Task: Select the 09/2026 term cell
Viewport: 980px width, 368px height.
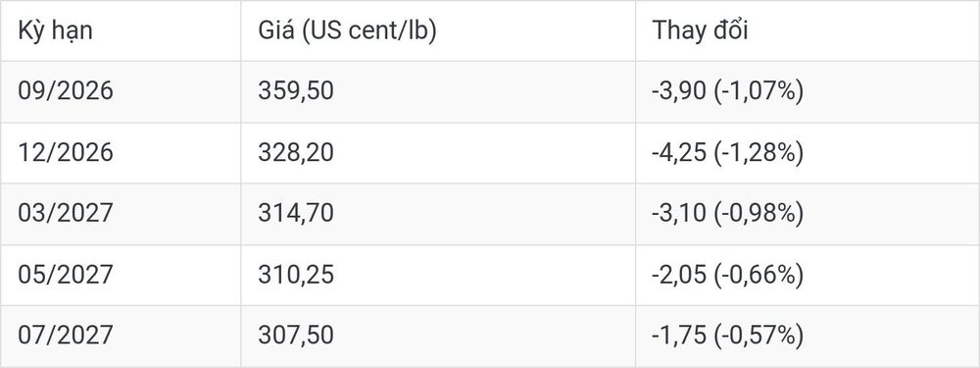Action: [66, 91]
